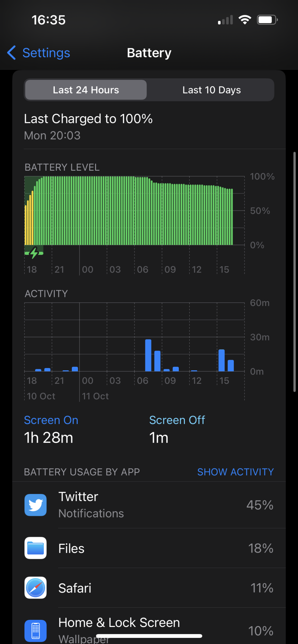Open Twitter battery usage row
298x644 pixels.
149,505
